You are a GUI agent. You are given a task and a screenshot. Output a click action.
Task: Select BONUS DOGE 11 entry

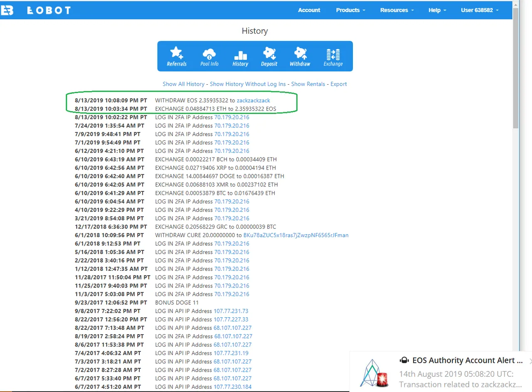177,302
